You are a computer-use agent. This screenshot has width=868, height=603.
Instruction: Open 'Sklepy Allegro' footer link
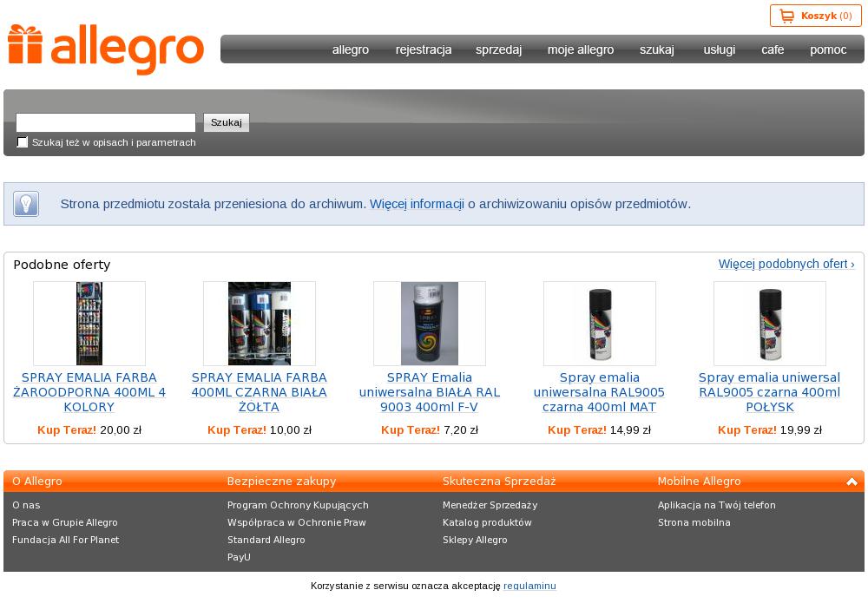pyautogui.click(x=475, y=540)
